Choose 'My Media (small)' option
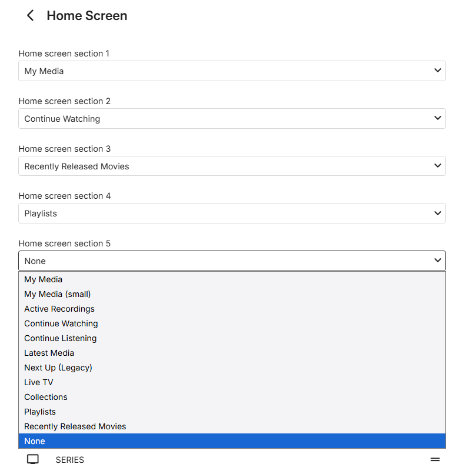 [x=58, y=294]
